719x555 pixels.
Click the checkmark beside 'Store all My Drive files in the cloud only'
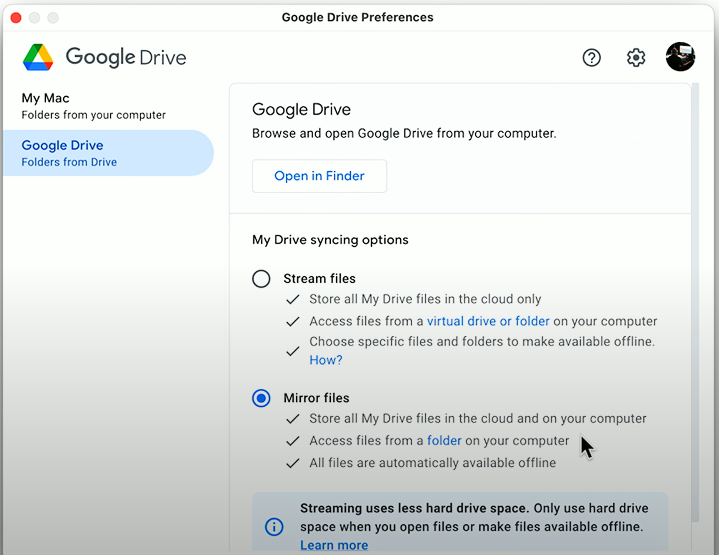(293, 299)
